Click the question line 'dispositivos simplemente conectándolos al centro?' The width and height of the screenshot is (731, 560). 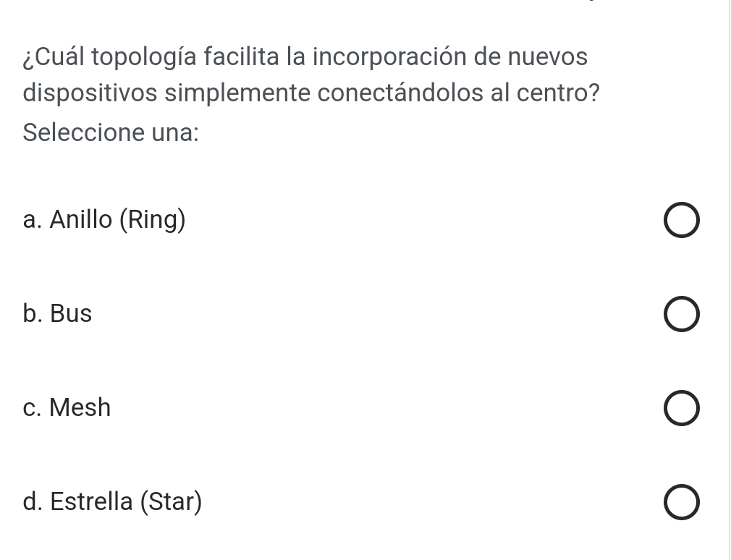311,93
